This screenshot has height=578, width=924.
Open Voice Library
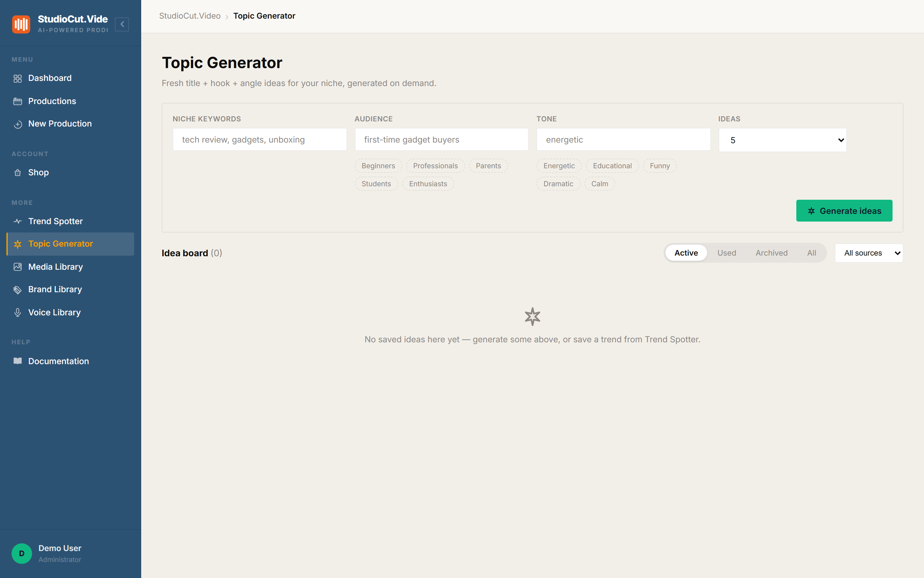(71, 312)
